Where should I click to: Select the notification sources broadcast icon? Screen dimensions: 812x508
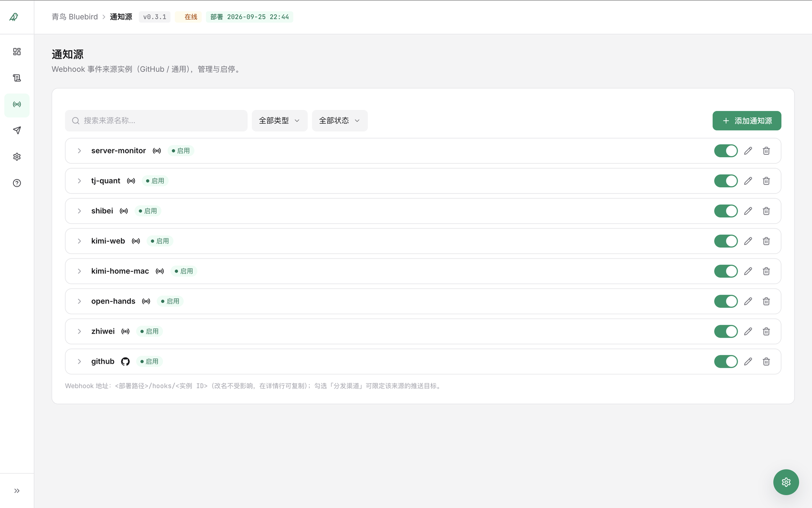[x=17, y=104]
